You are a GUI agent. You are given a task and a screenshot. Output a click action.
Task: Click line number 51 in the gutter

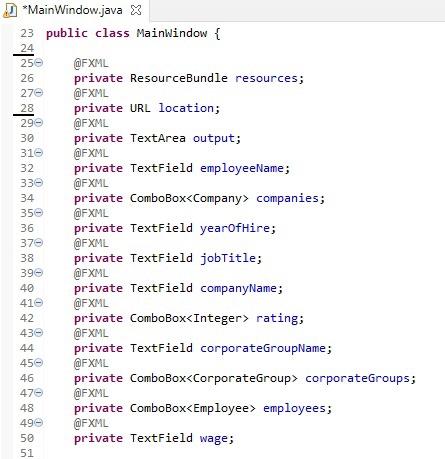click(x=27, y=453)
